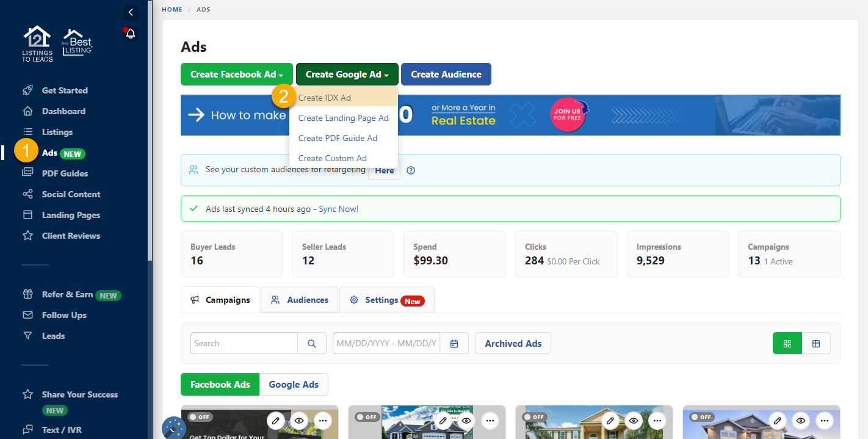Preview the second ad with the eye icon
Screen dimensions: 868x439
466,421
